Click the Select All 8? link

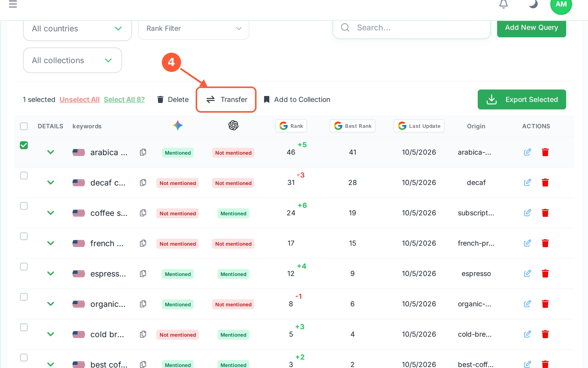pos(124,99)
